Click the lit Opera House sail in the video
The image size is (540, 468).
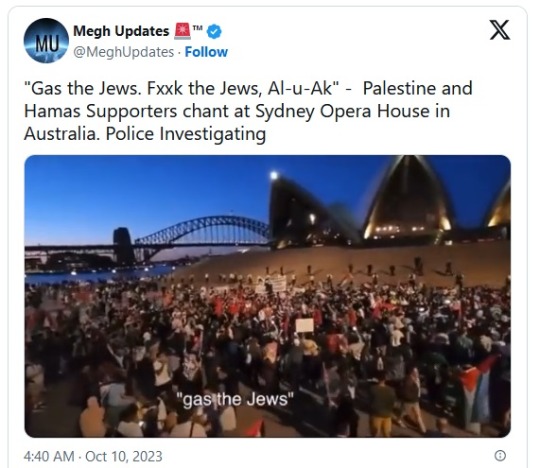pos(408,200)
